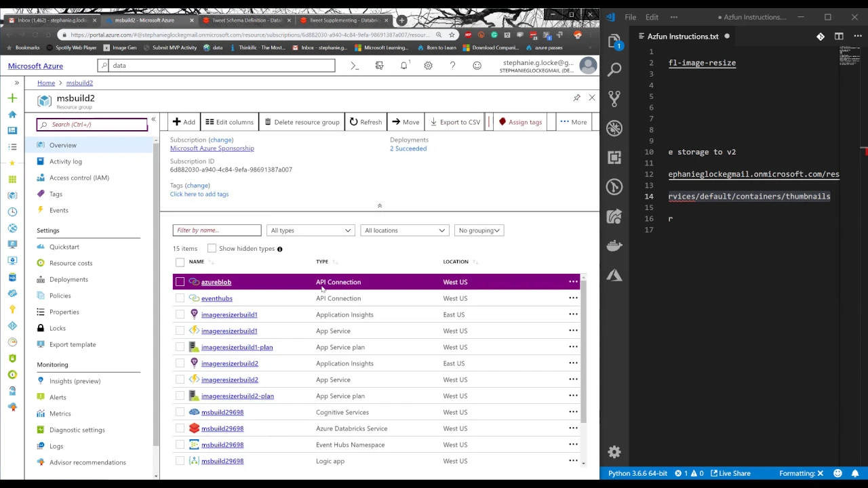Screen dimensions: 868x488
Task: Check box for imageresizebuild2-plan row
Action: click(x=180, y=396)
